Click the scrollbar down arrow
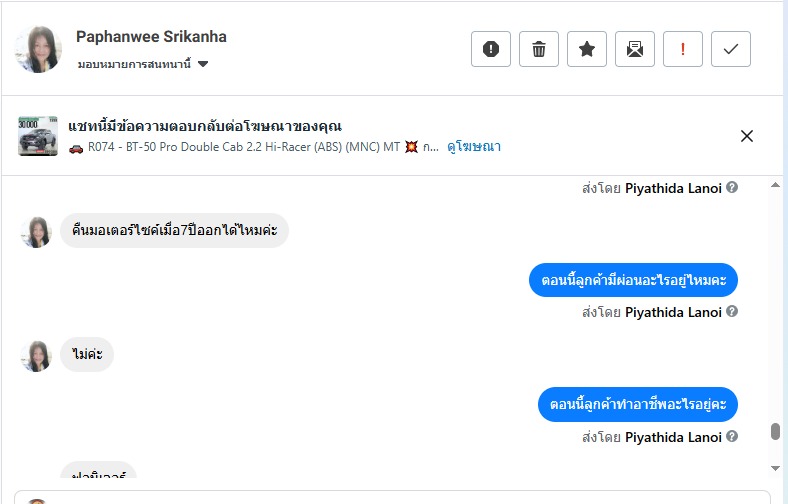The width and height of the screenshot is (788, 504). [775, 468]
